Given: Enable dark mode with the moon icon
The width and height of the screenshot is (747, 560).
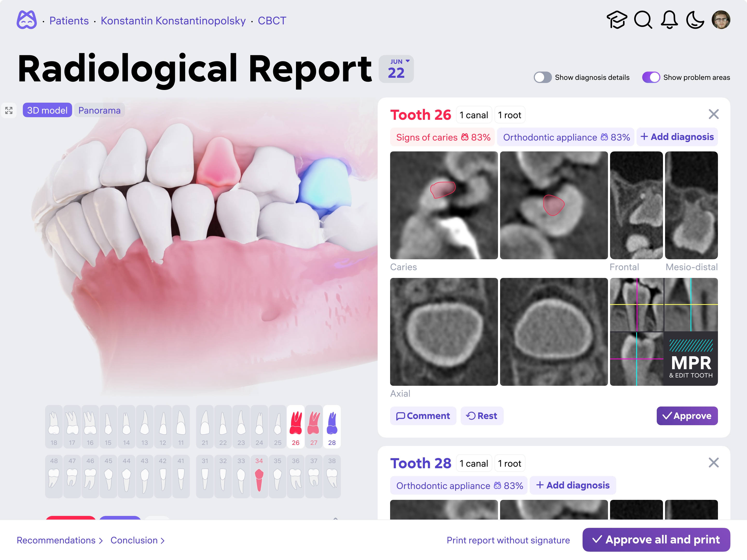Looking at the screenshot, I should click(695, 20).
